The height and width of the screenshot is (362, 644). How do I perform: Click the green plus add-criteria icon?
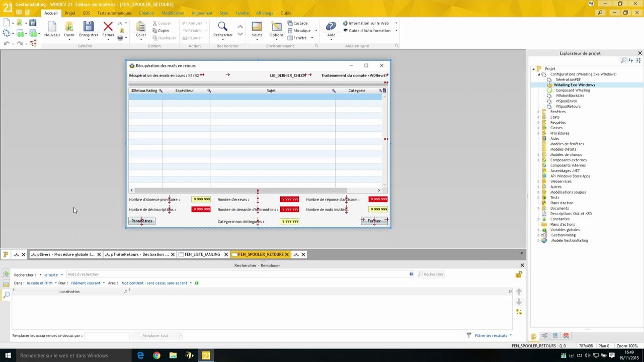pyautogui.click(x=196, y=283)
